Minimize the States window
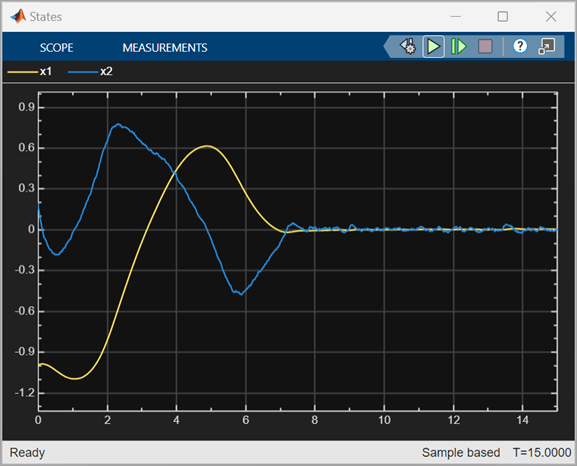This screenshot has height=466, width=577. tap(456, 16)
